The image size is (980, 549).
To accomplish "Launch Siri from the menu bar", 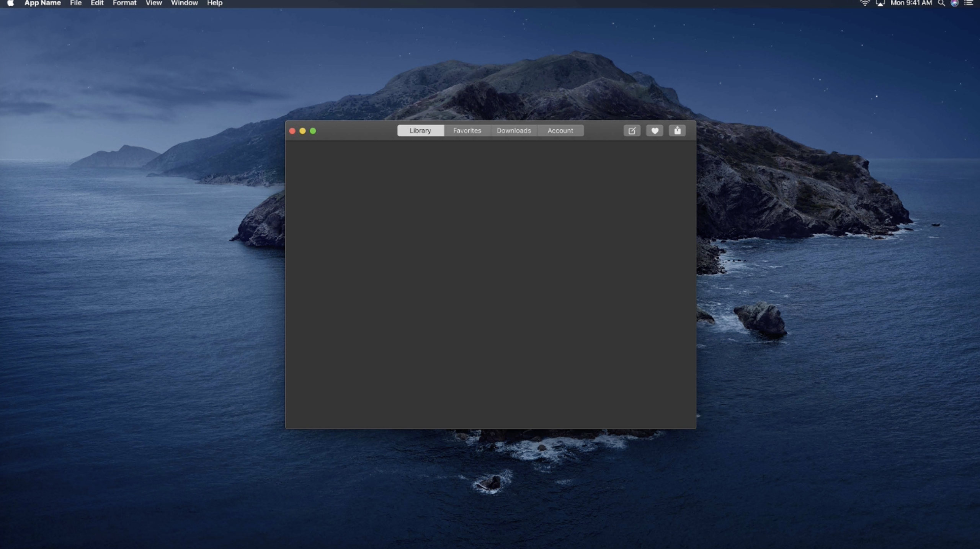I will click(x=955, y=3).
